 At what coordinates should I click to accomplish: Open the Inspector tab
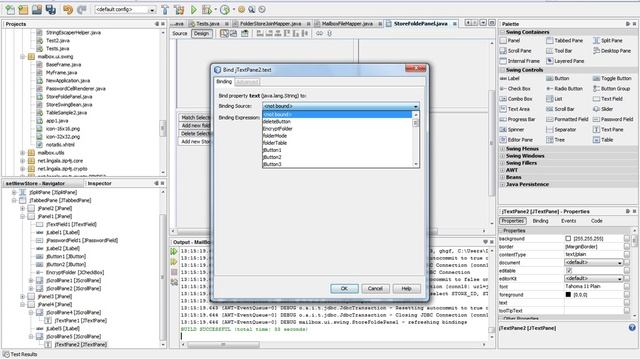[99, 183]
